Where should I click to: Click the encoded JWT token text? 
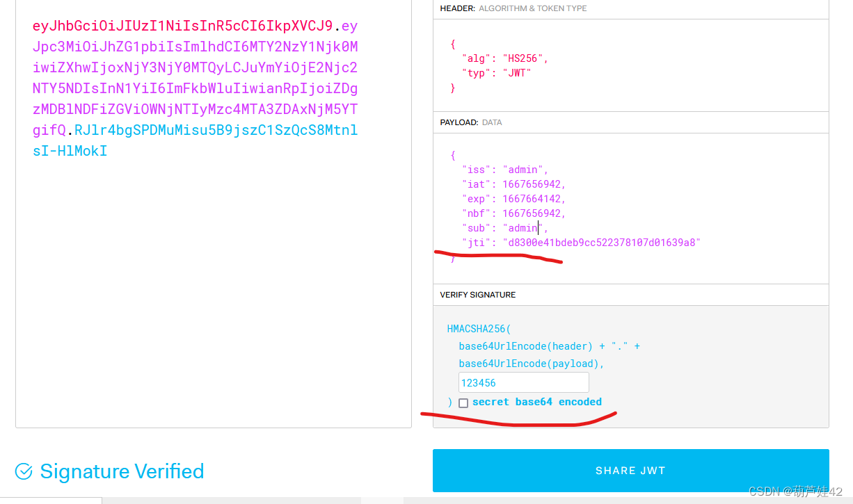point(195,87)
